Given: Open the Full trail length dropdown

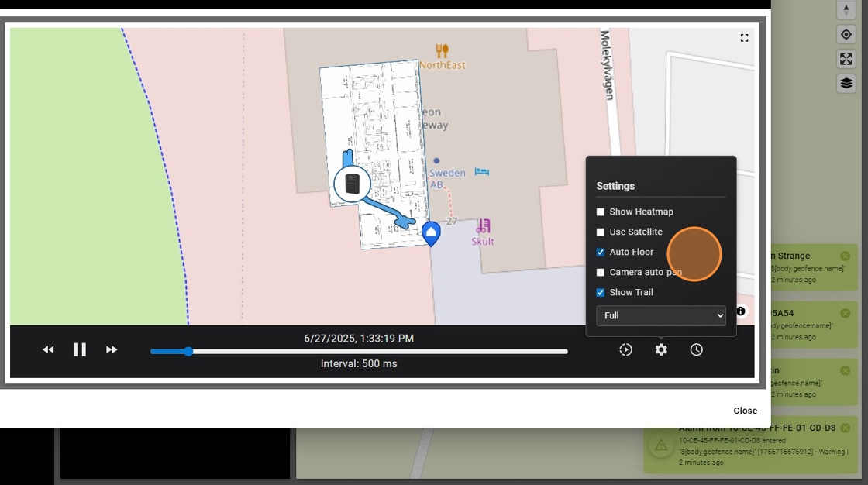Looking at the screenshot, I should click(661, 315).
